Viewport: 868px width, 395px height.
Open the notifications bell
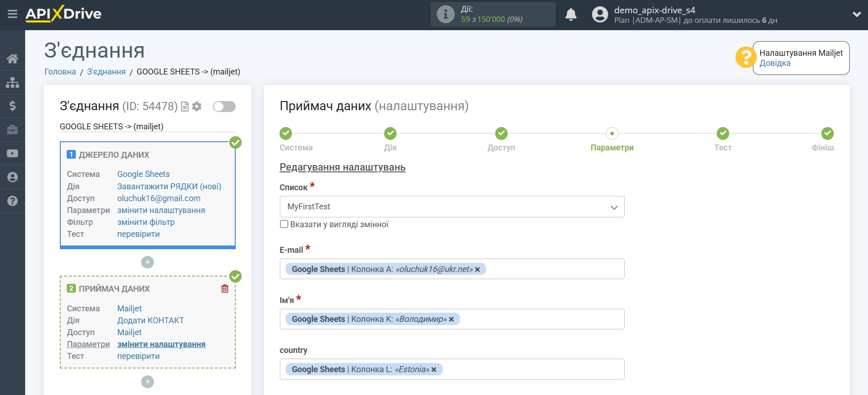(571, 15)
